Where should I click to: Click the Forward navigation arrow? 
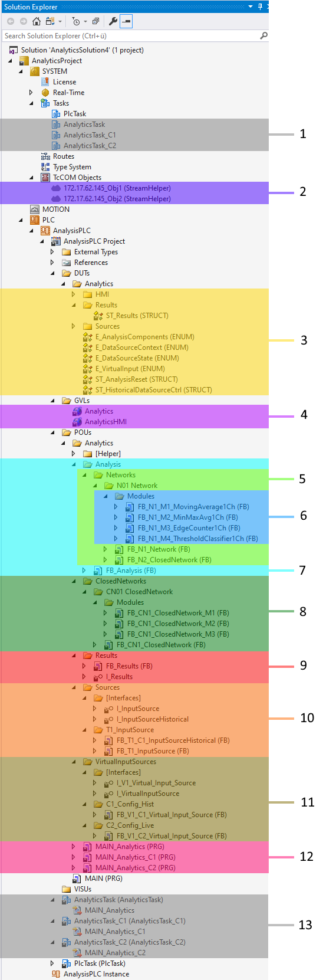coord(24,21)
